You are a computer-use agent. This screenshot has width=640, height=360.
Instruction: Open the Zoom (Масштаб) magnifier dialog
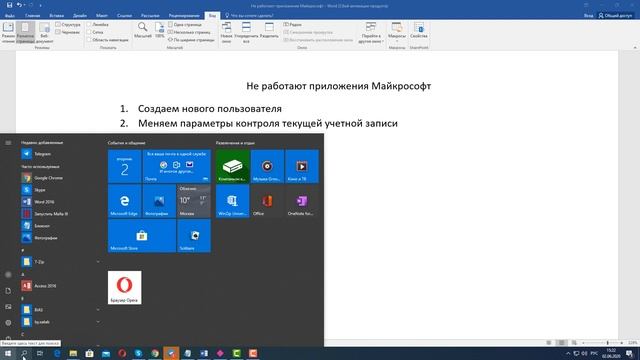[142, 30]
